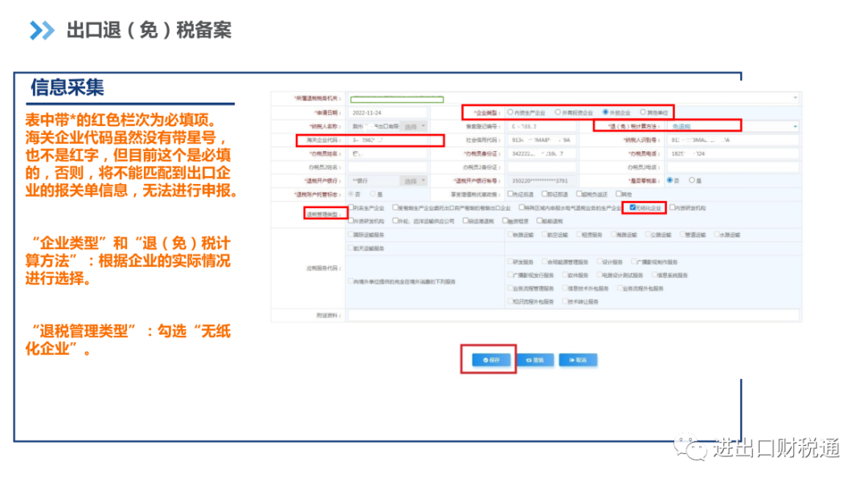Open the 所属退税税务机关 dropdown arrow
868x486 pixels.
click(x=796, y=99)
